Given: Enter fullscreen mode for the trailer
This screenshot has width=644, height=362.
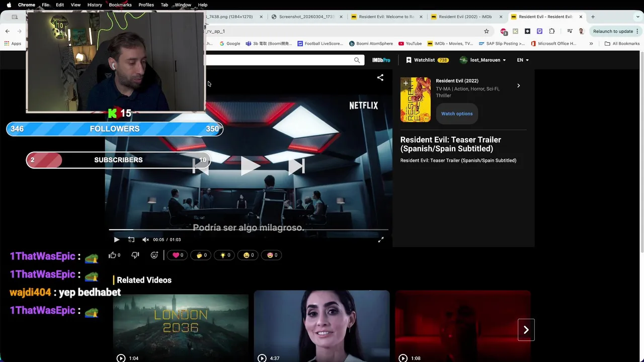Looking at the screenshot, I should coord(381,240).
